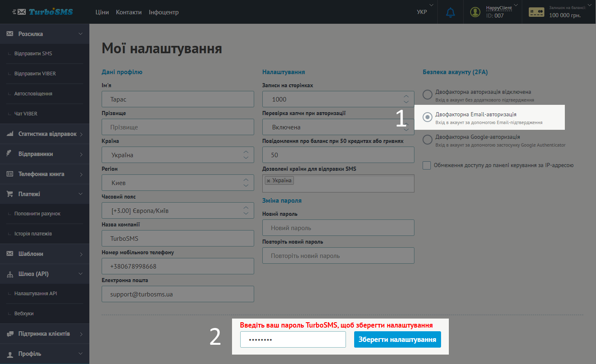
Task: Click the Повторіть новий пароль field
Action: point(338,255)
